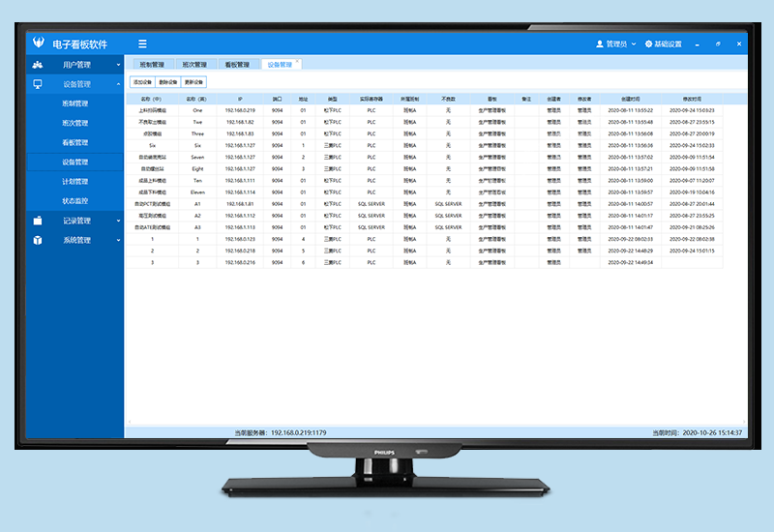774x532 pixels.
Task: Click the 设备管理 monitor icon in sidebar
Action: pos(38,84)
